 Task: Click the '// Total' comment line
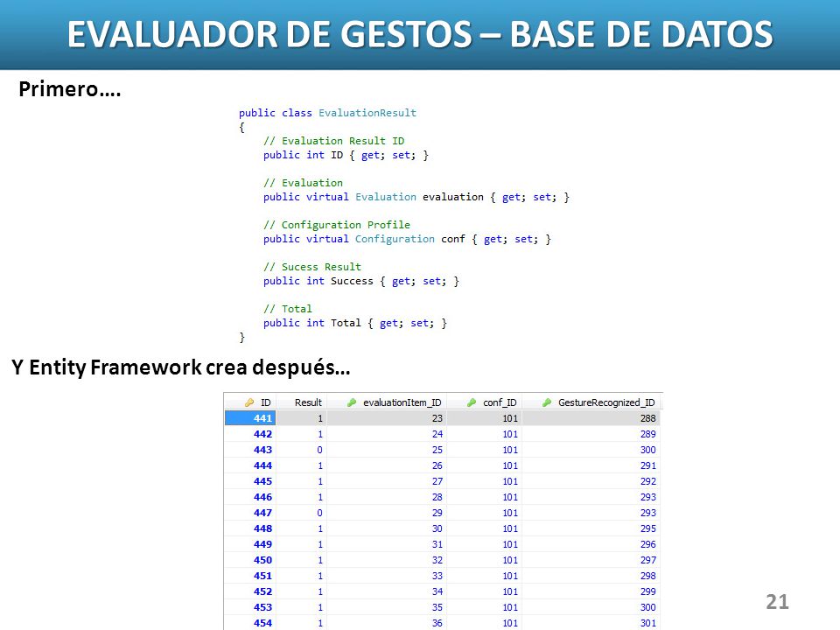point(287,309)
